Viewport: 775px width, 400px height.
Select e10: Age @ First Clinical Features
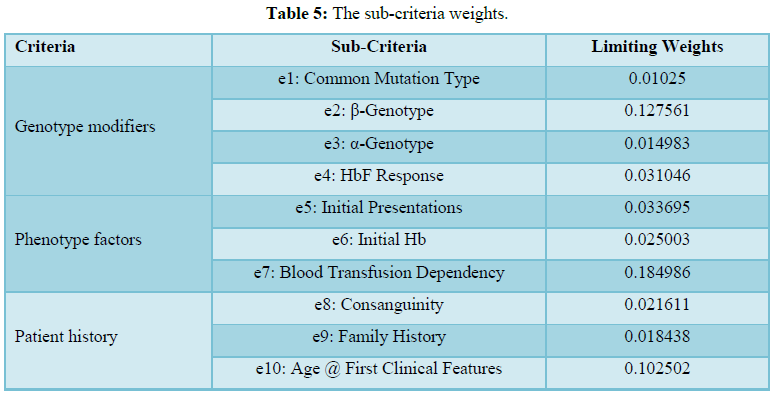tap(378, 369)
